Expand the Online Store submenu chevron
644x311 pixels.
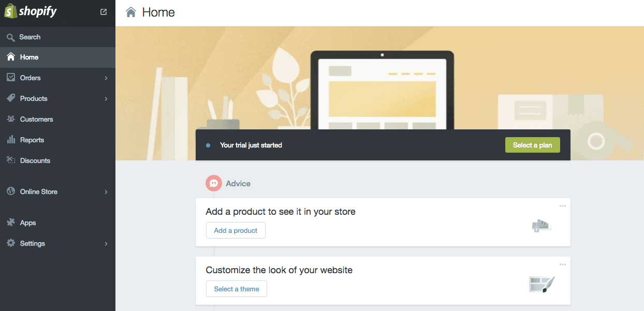106,192
